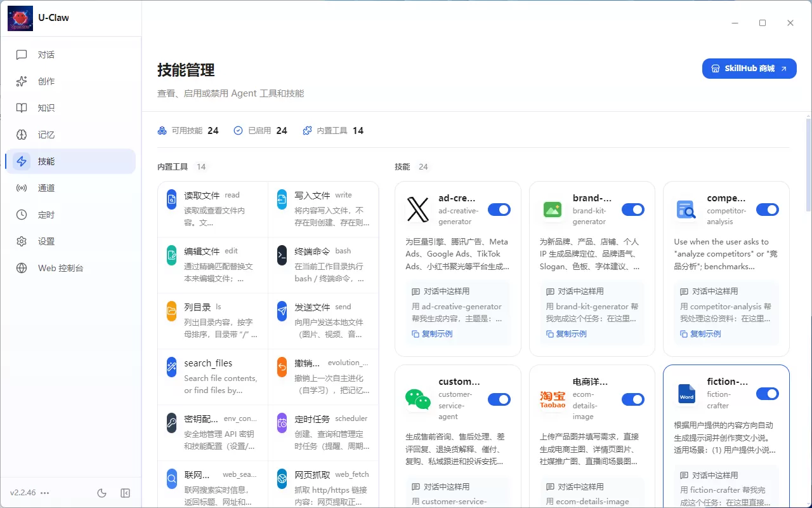Open the 对话 chat page
Screen dimensions: 812x508
70,55
